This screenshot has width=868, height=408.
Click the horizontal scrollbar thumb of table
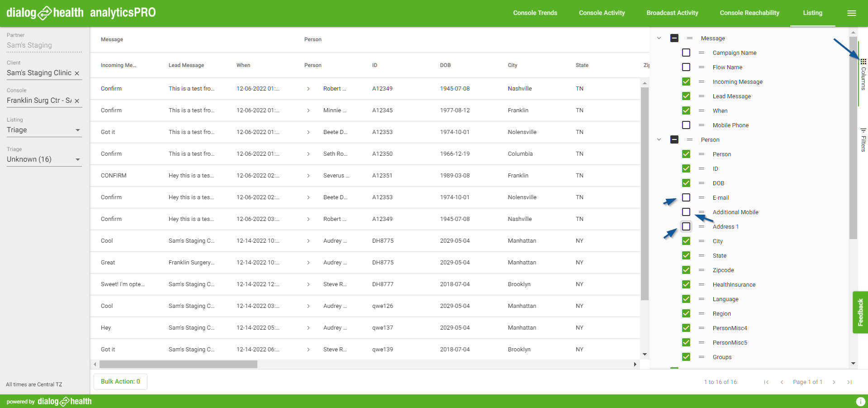(178, 365)
